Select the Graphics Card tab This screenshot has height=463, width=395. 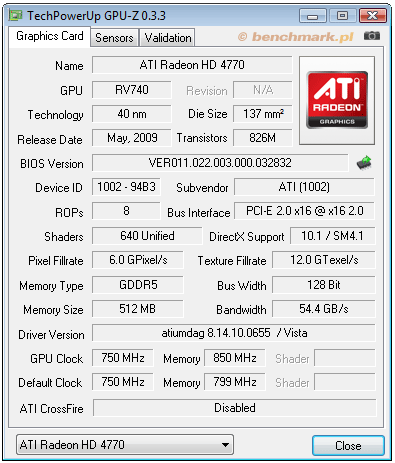pos(50,36)
